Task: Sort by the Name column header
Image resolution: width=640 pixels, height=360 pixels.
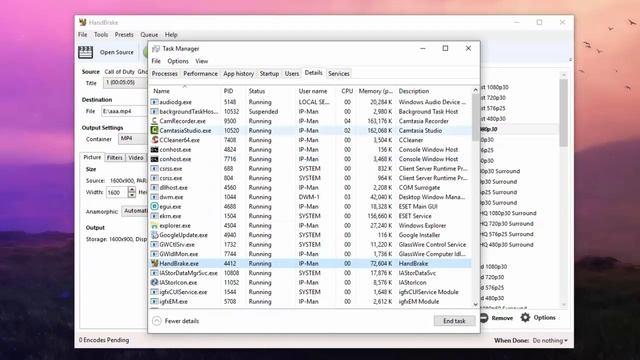Action: pos(185,91)
